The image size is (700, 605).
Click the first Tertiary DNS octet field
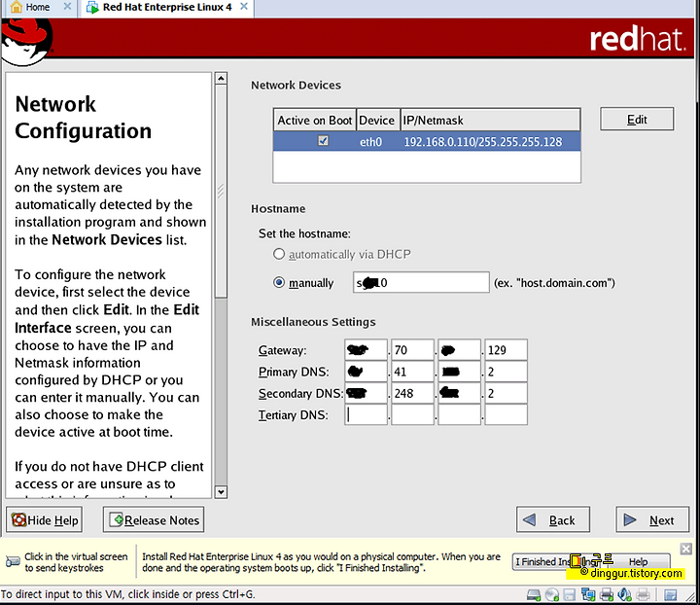point(367,414)
